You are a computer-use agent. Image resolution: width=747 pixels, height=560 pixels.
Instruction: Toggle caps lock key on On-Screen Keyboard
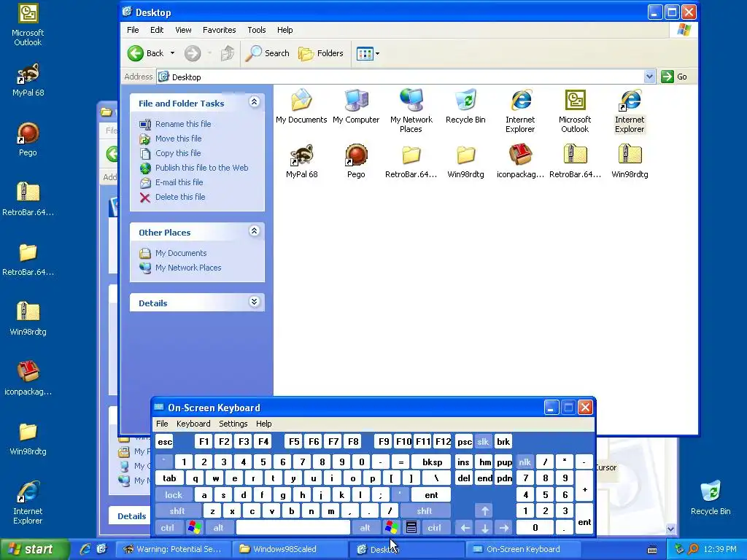(x=174, y=495)
